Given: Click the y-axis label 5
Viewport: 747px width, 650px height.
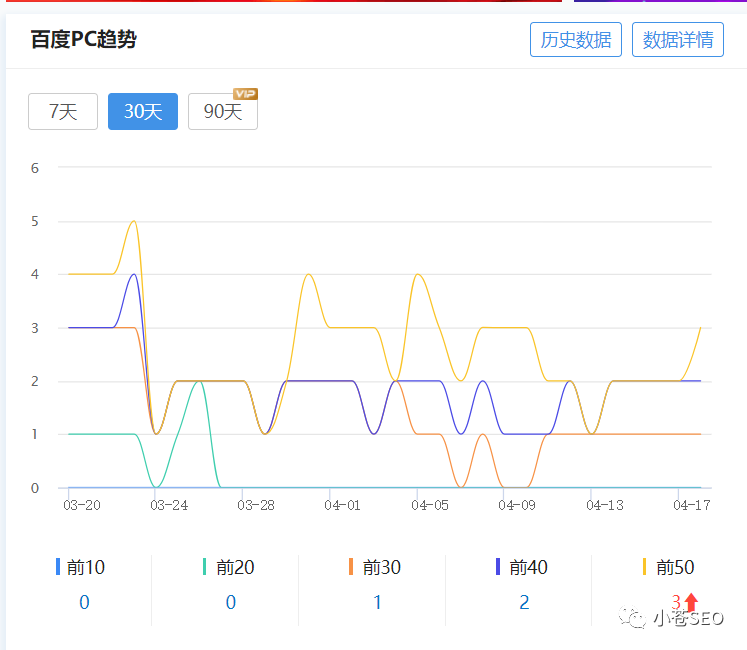Looking at the screenshot, I should pos(35,221).
